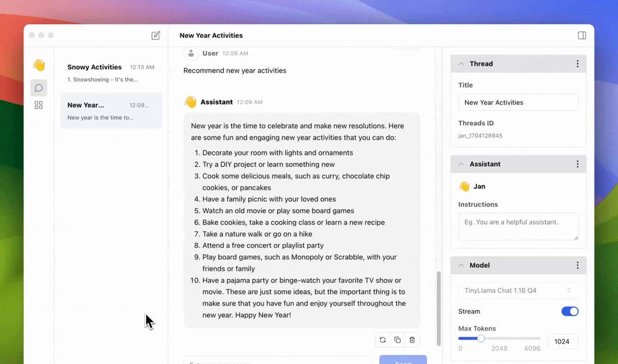The width and height of the screenshot is (618, 364).
Task: Copy the assistant message with copy icon
Action: (x=397, y=340)
